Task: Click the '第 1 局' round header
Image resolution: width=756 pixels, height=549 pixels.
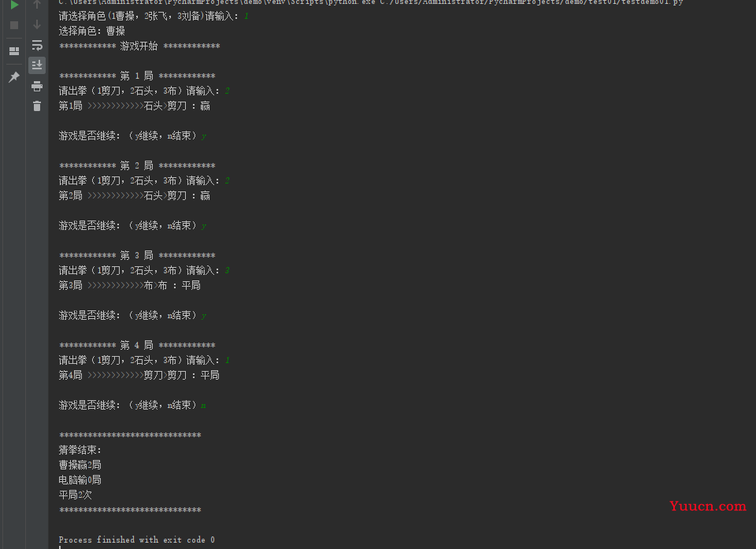Action: pos(137,76)
